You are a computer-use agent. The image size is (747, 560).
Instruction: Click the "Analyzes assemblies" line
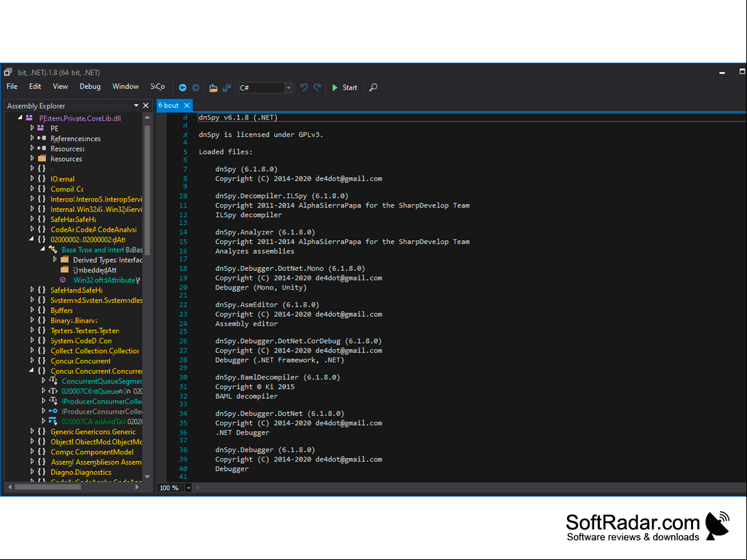255,251
